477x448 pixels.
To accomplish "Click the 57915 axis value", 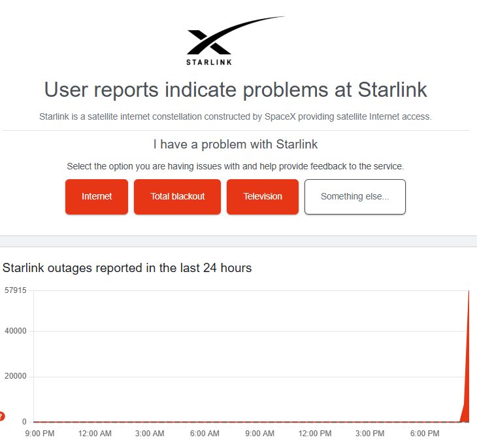I will [16, 290].
